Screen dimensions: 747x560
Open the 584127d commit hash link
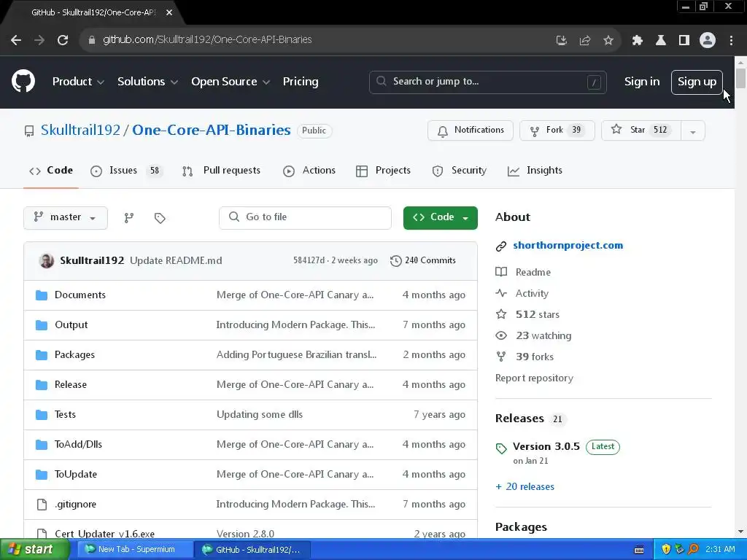click(x=309, y=260)
